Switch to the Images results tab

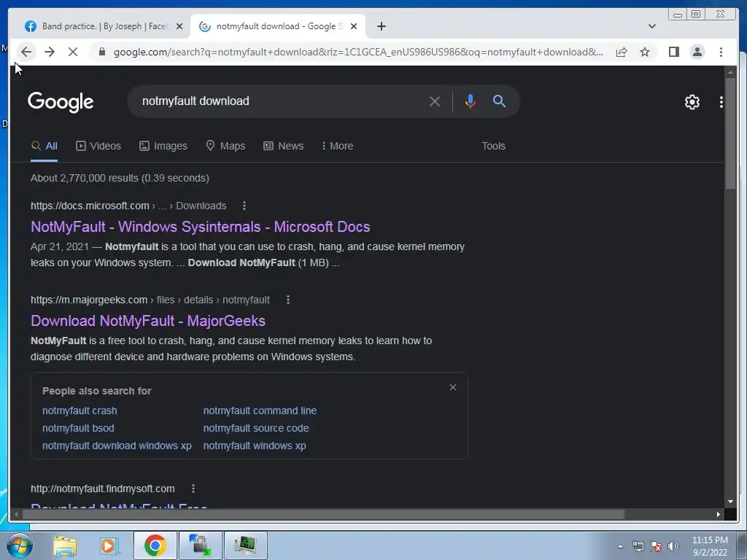[163, 146]
